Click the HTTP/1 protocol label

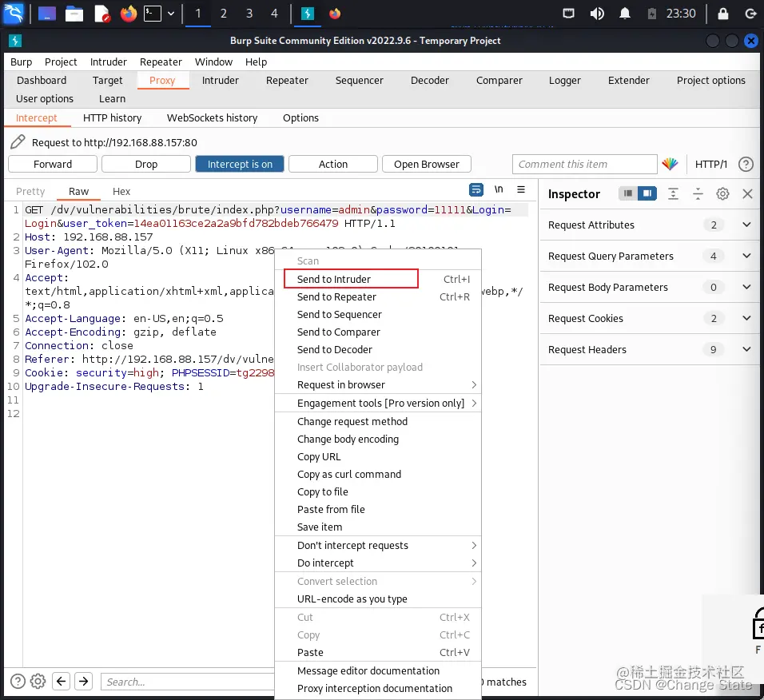(711, 164)
